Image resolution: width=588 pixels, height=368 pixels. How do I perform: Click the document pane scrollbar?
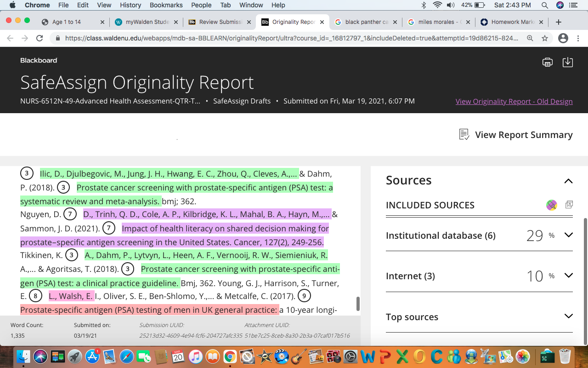[x=358, y=303]
